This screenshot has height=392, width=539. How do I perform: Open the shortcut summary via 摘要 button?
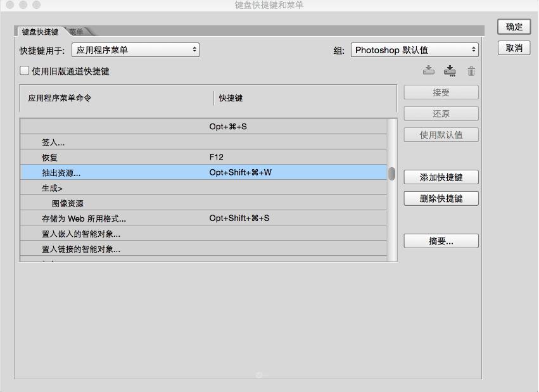[440, 241]
